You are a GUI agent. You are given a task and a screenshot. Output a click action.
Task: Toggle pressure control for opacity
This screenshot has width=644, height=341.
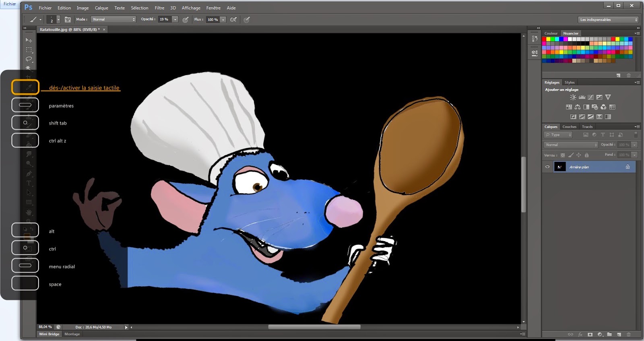click(x=186, y=19)
